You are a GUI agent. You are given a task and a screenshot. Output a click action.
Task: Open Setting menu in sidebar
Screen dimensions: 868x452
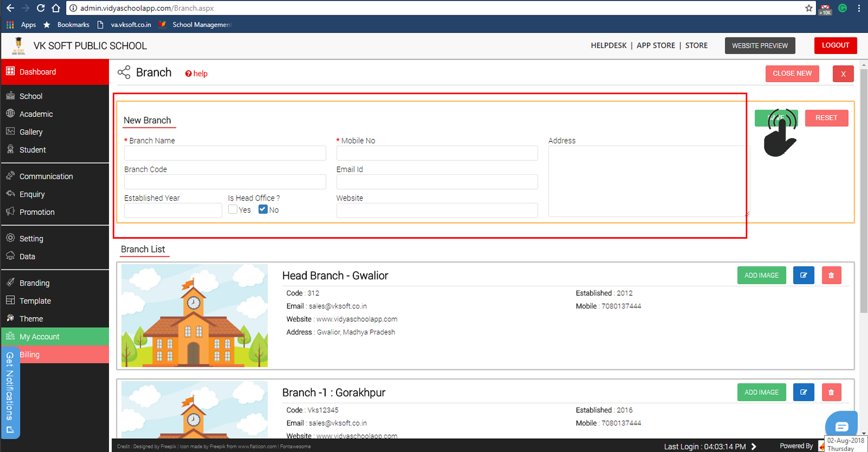pos(55,239)
